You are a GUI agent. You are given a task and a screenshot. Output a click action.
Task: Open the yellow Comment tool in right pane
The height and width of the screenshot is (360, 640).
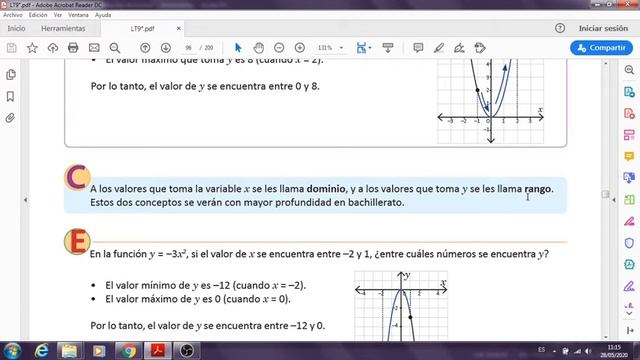point(629,156)
